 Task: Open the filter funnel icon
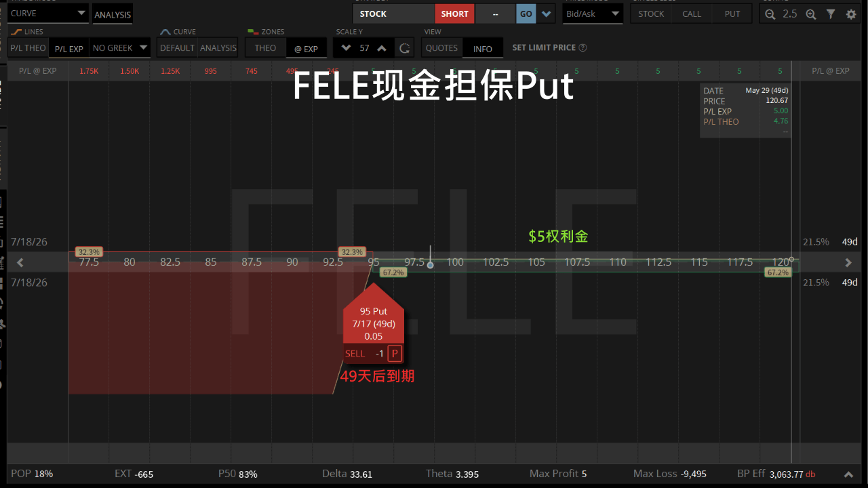pos(831,14)
